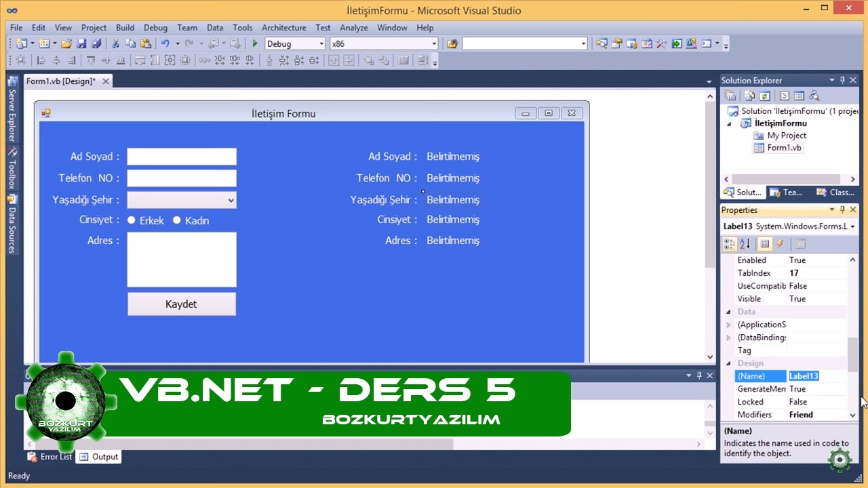This screenshot has width=868, height=488.
Task: Click the Copy icon in toolbar
Action: [x=130, y=44]
